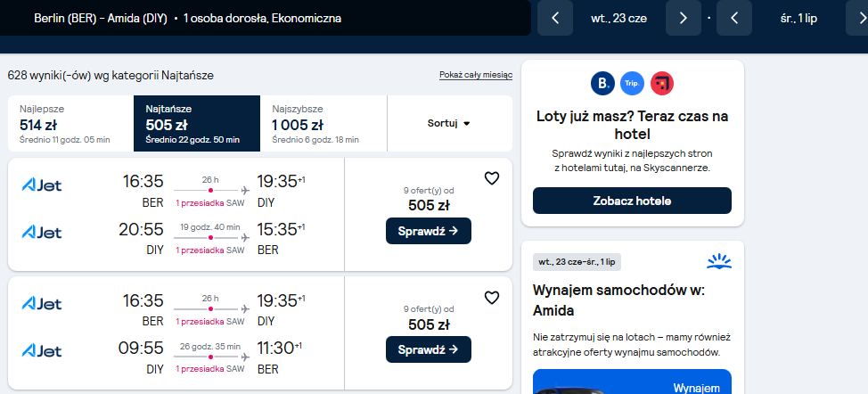
Task: Go to previous return date before śr., 1 lip
Action: (x=734, y=18)
